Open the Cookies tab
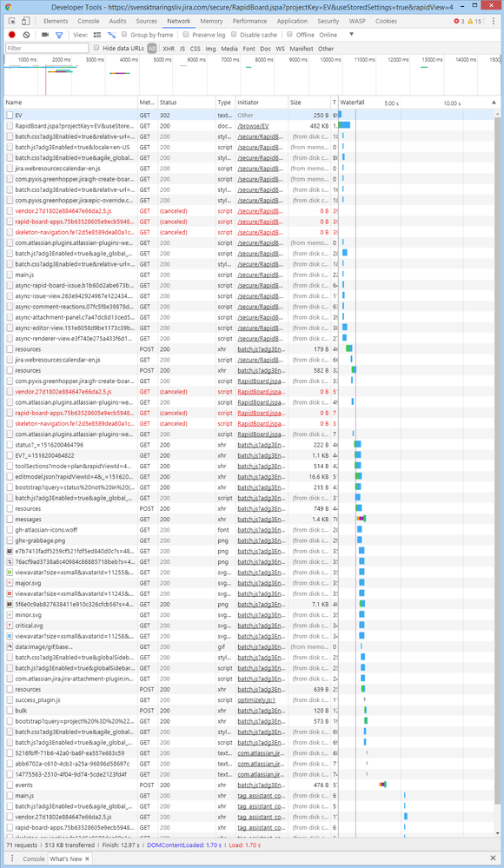This screenshot has width=504, height=868. [x=386, y=21]
